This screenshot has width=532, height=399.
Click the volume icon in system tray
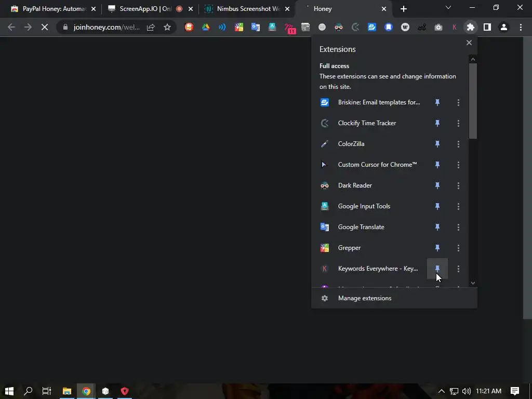(x=467, y=391)
